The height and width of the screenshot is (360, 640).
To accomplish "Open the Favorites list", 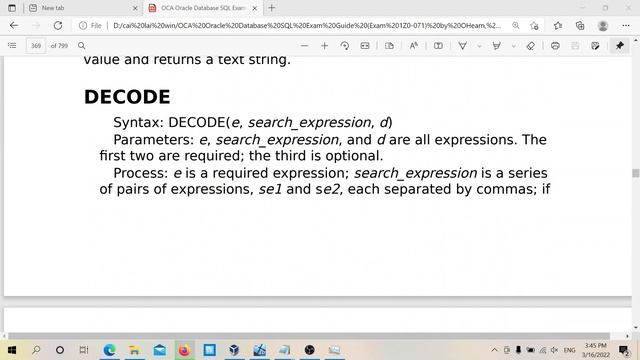I will click(x=558, y=26).
